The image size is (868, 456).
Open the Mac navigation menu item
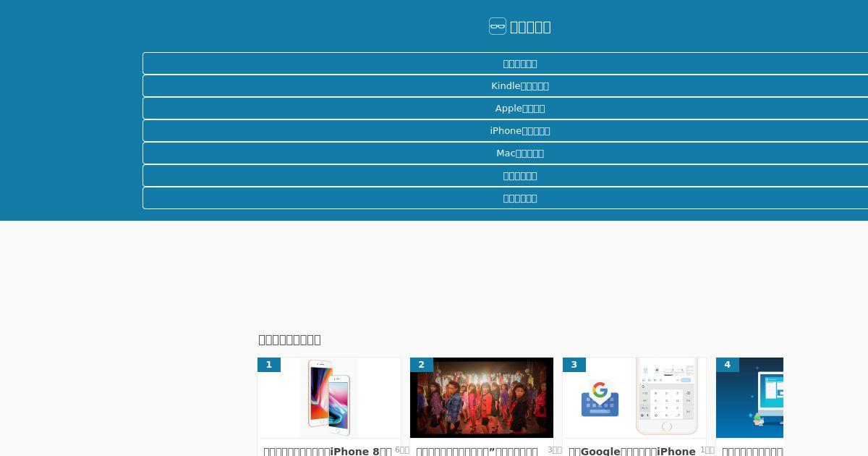(x=520, y=153)
